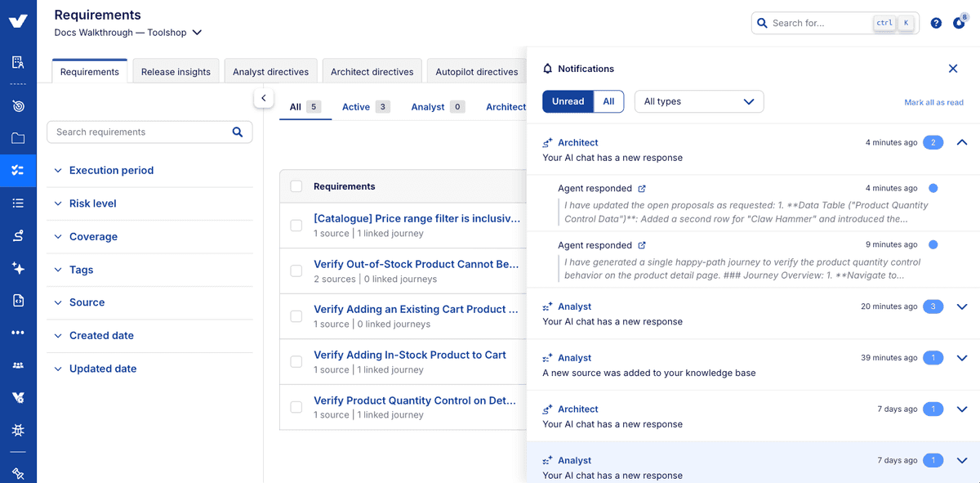
Task: Check the box for Adding an Existing Cart Product
Action: [x=296, y=316]
